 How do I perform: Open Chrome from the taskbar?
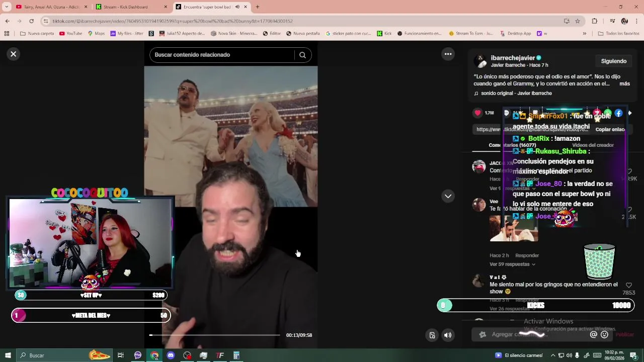pos(154,355)
